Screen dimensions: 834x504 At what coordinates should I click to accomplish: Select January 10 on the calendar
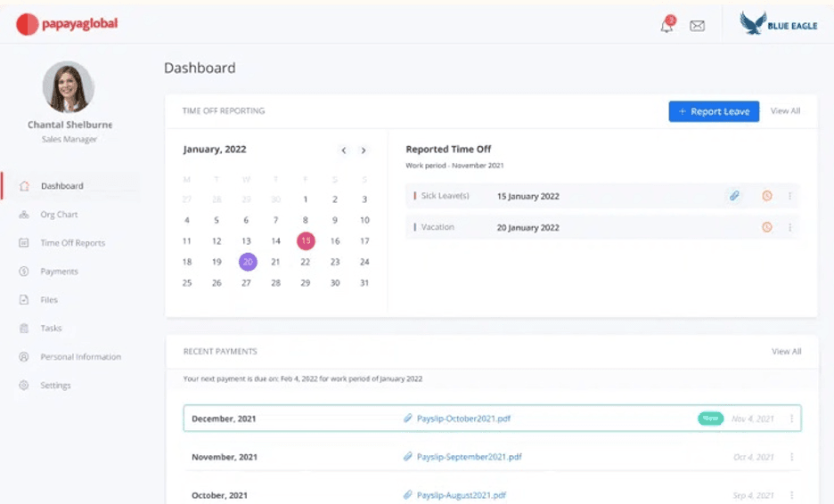(x=364, y=220)
